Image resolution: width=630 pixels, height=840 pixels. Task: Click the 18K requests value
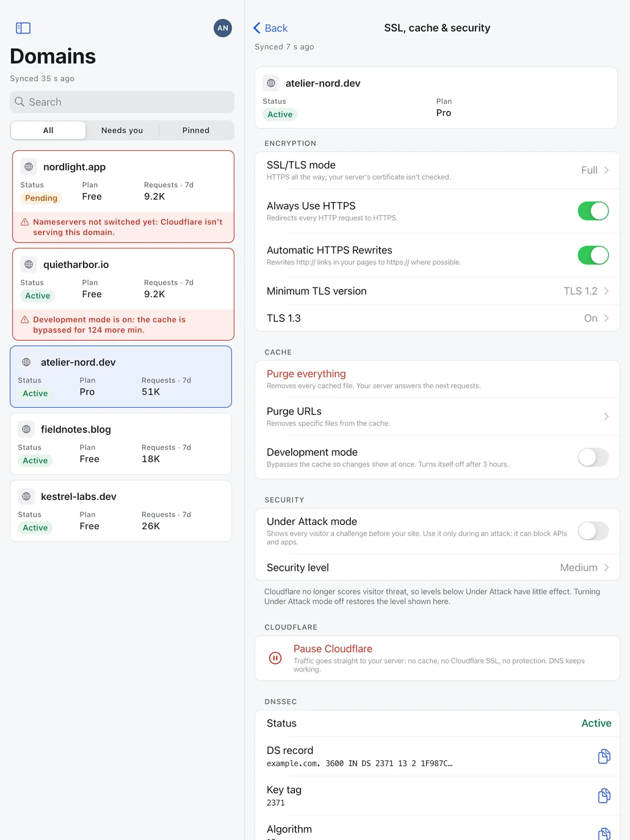[151, 459]
